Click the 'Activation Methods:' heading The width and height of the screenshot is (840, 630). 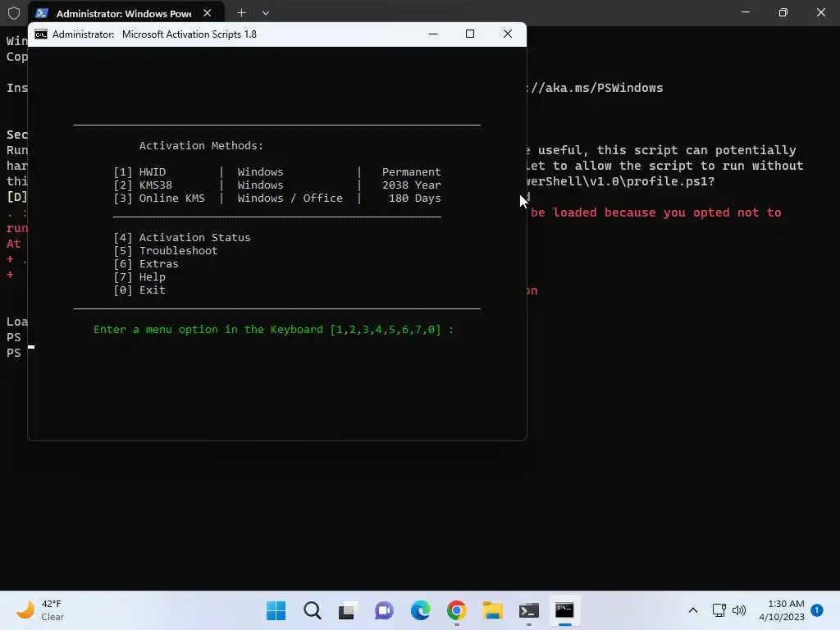[x=202, y=146]
